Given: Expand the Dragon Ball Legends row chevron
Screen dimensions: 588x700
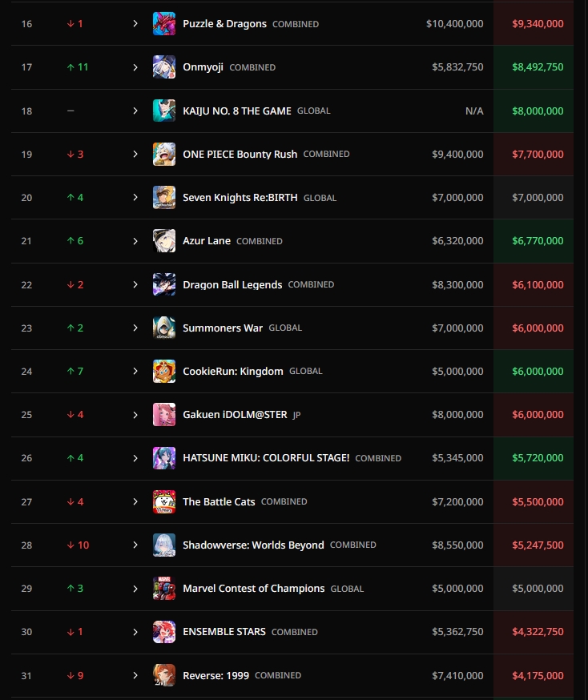Looking at the screenshot, I should pos(135,284).
